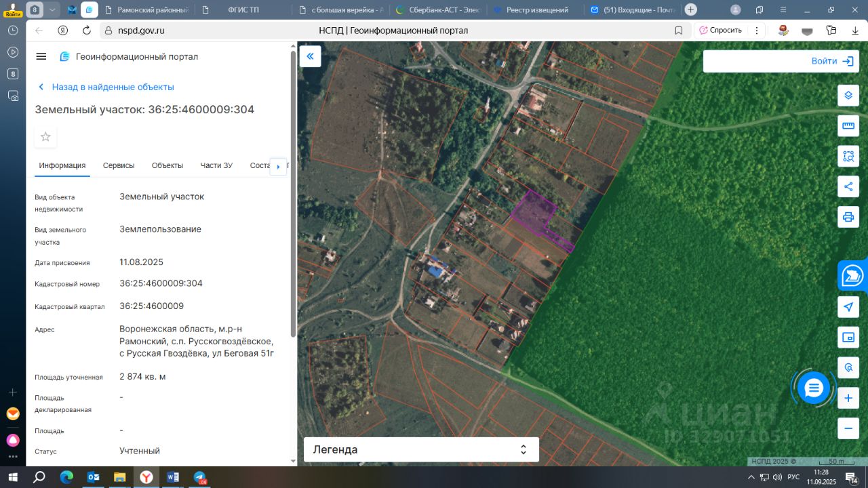Switch to the Рамонский районный browser tab
This screenshot has height=488, width=868.
tap(148, 10)
